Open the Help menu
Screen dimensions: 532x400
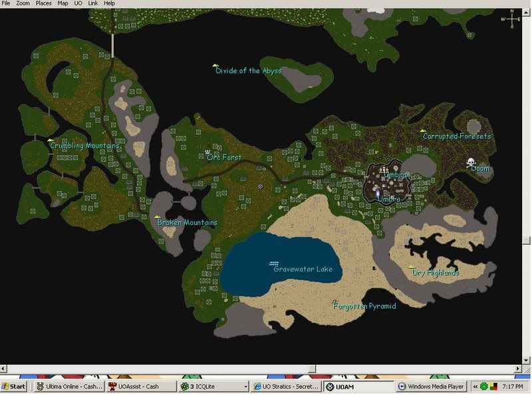[x=109, y=3]
